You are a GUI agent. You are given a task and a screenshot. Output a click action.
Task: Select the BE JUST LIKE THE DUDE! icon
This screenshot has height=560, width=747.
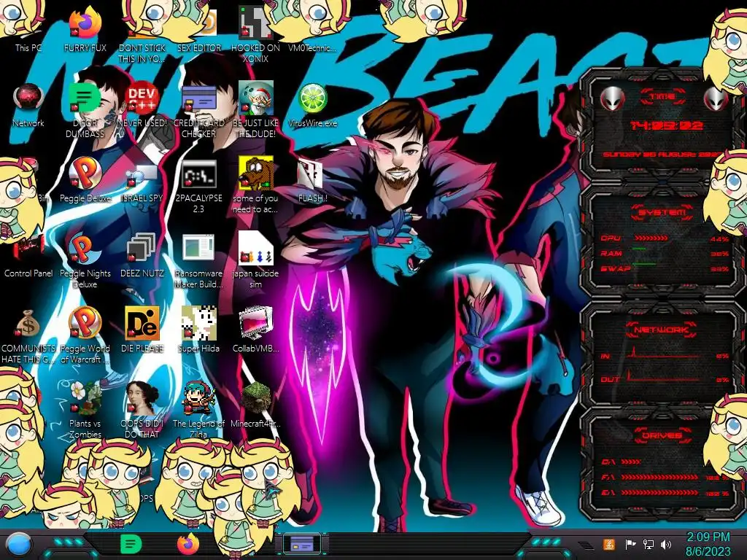pyautogui.click(x=255, y=111)
